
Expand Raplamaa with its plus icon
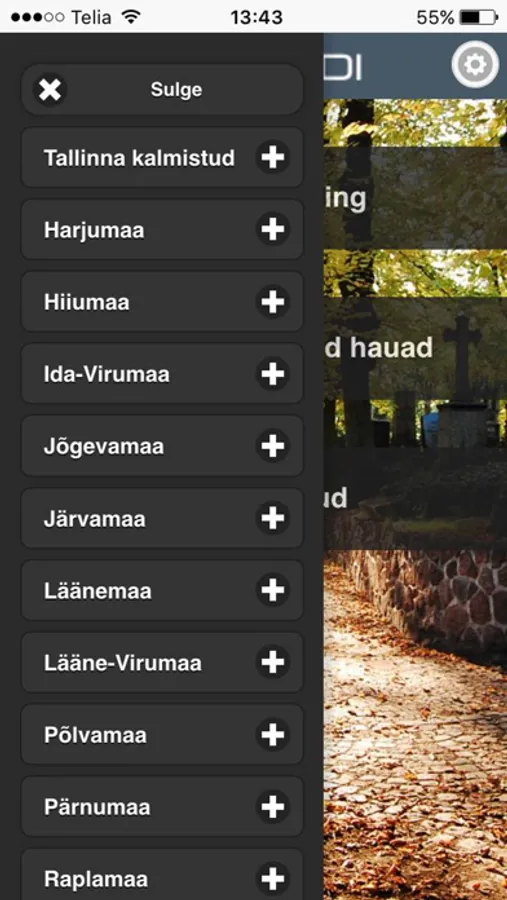click(273, 879)
